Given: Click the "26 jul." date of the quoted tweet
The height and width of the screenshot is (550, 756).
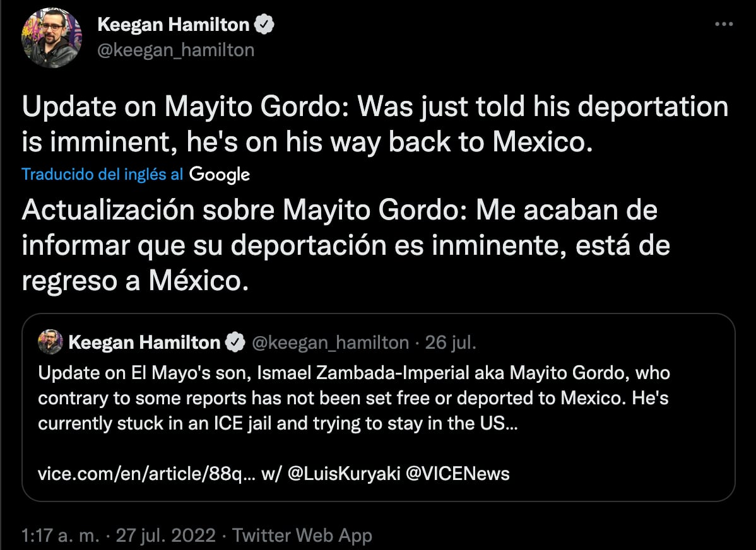Looking at the screenshot, I should click(x=451, y=342).
